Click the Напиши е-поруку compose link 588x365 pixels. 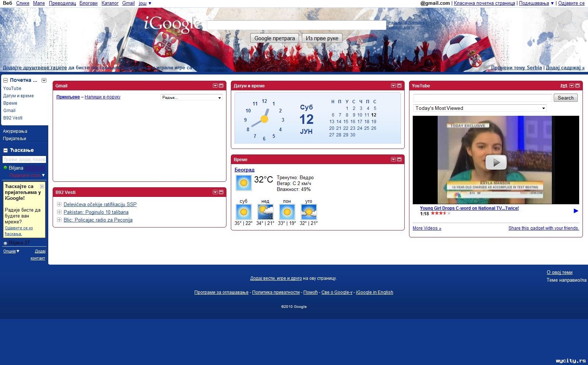102,97
